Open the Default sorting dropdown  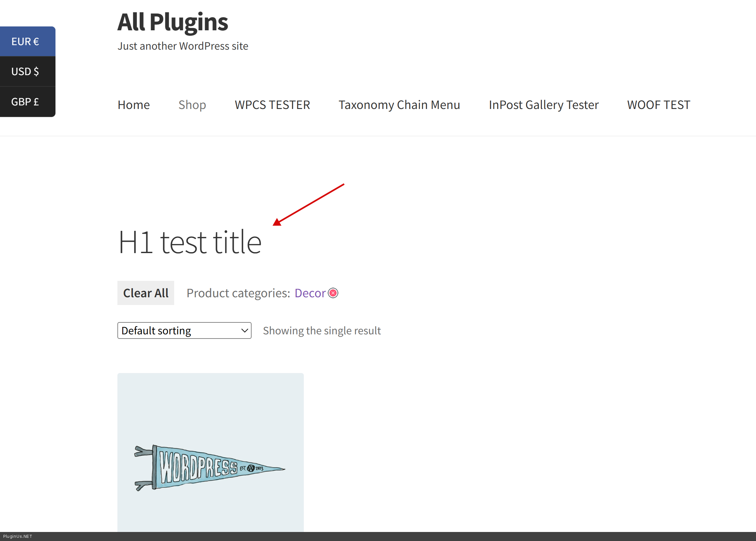tap(184, 330)
